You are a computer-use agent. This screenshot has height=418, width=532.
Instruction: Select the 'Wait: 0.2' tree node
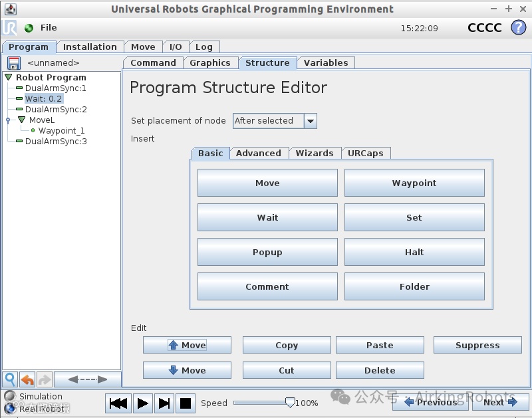[x=43, y=98]
